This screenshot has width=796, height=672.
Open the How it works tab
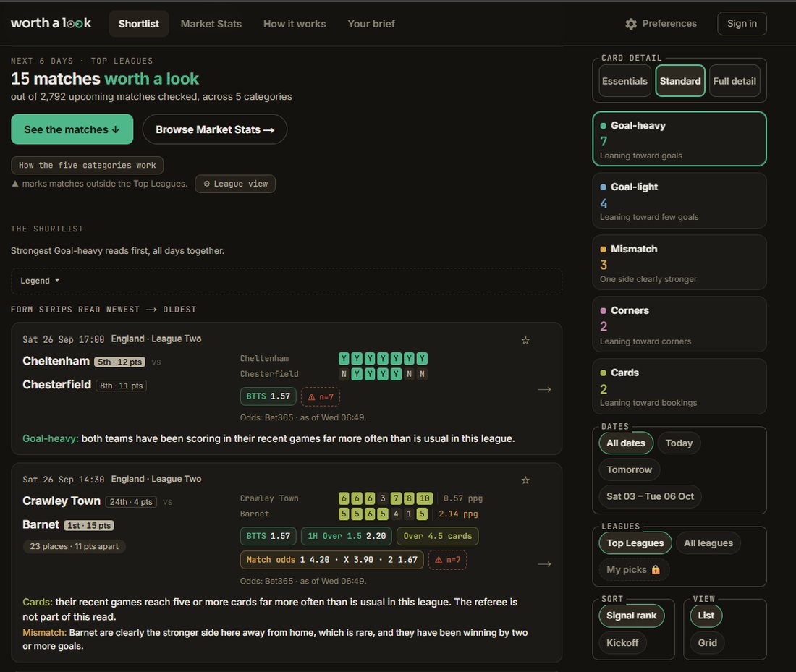pyautogui.click(x=295, y=24)
